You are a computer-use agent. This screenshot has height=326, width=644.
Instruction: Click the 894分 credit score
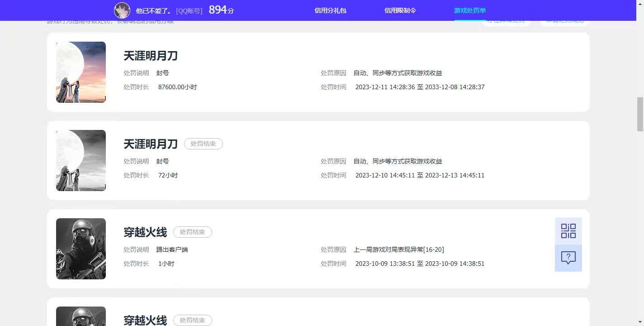pos(221,10)
